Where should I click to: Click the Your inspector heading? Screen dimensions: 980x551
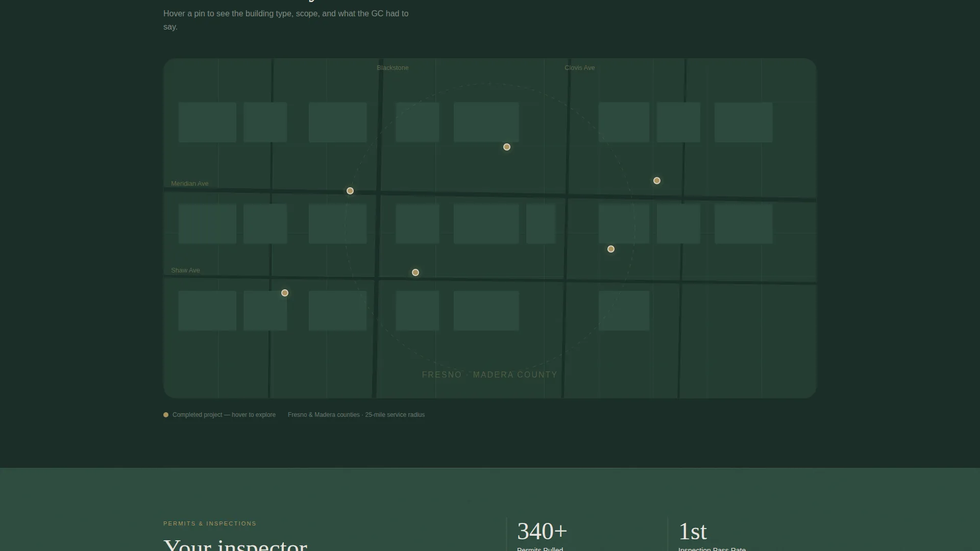click(235, 545)
